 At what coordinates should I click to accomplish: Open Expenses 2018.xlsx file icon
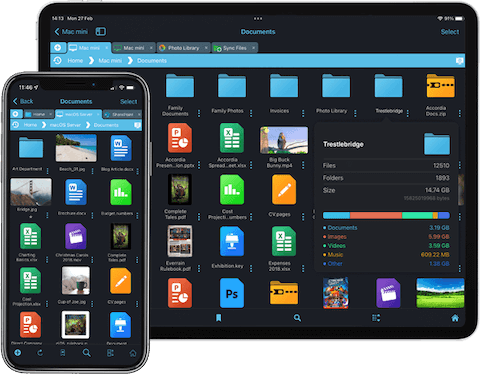tap(284, 241)
